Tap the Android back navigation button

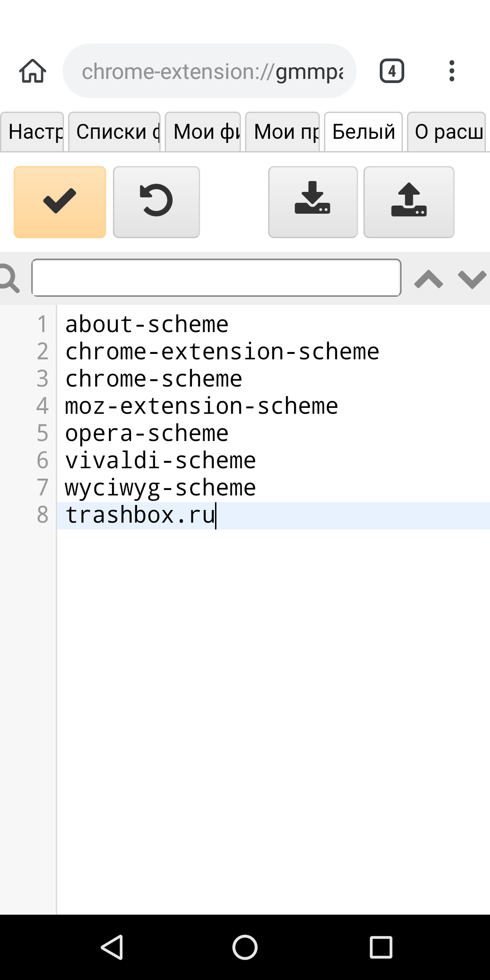112,947
